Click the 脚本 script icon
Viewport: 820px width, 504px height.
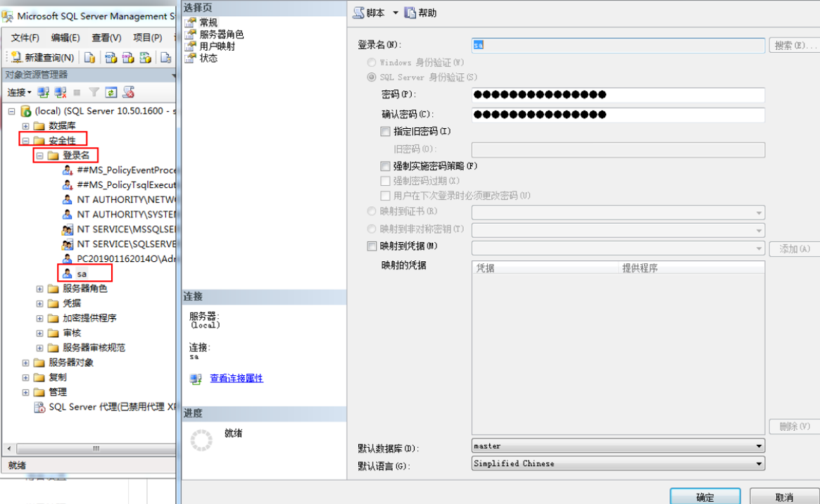[359, 13]
